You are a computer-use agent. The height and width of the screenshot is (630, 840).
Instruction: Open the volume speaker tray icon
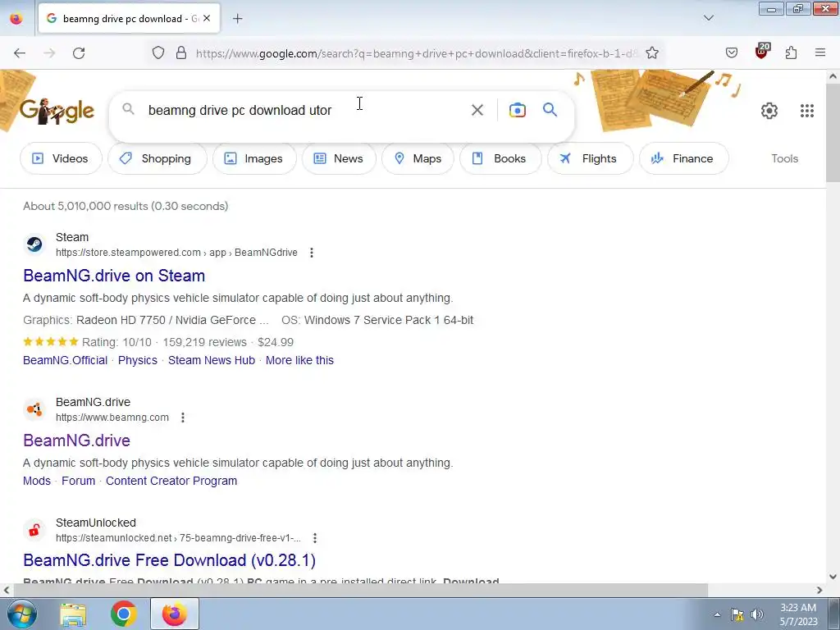(x=757, y=614)
